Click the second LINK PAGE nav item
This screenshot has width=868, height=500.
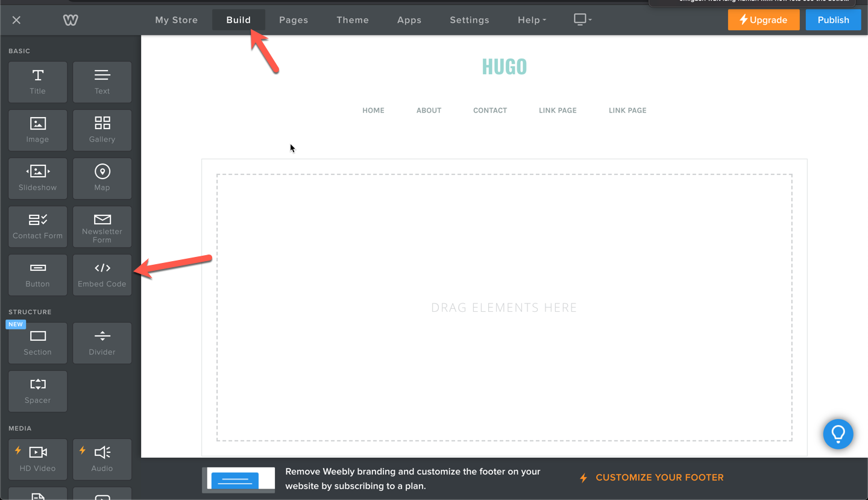(627, 110)
